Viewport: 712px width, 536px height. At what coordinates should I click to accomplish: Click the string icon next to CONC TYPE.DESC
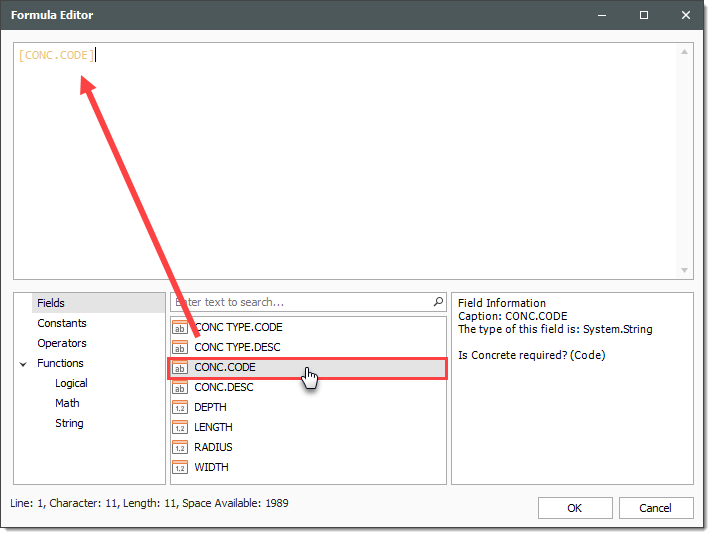coord(180,348)
